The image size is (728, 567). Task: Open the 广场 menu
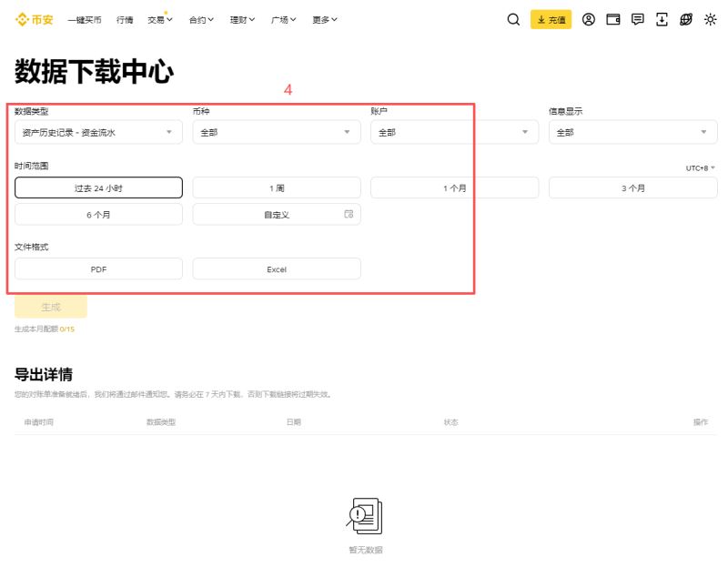point(283,19)
